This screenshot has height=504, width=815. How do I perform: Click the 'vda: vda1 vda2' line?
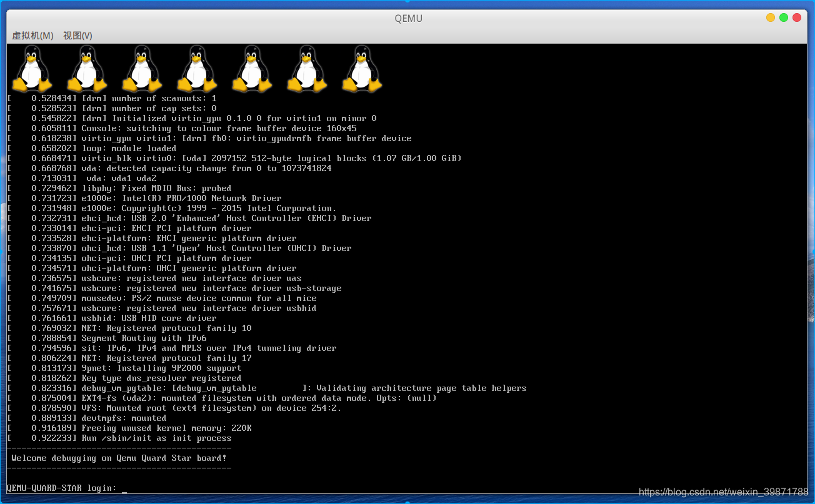point(82,178)
